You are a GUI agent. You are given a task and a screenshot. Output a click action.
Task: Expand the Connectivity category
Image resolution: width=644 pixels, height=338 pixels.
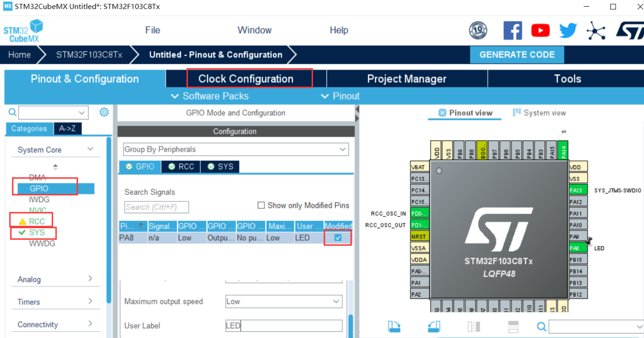[90, 324]
